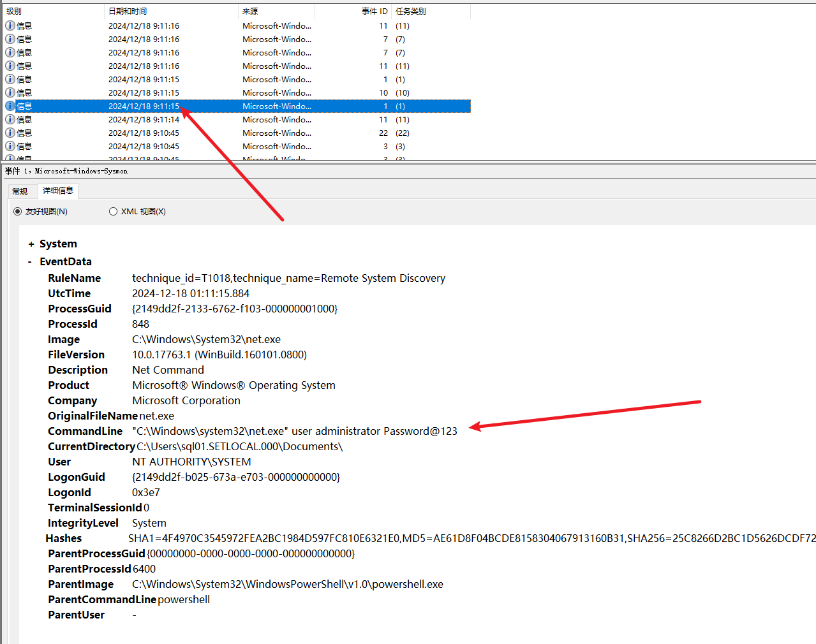Viewport: 816px width, 644px height.
Task: Sort by the 来源 column header
Action: pyautogui.click(x=277, y=11)
